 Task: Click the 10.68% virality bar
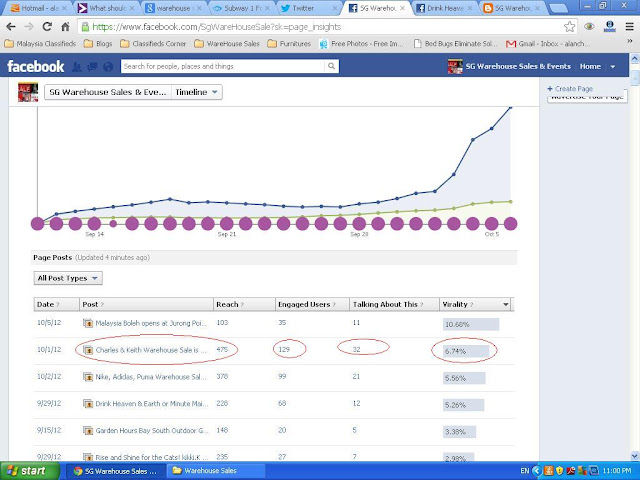tap(471, 324)
